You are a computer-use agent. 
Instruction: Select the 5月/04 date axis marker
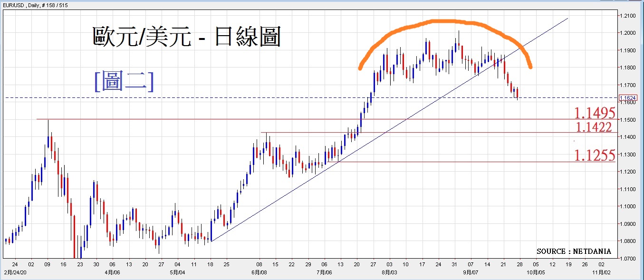tap(177, 273)
